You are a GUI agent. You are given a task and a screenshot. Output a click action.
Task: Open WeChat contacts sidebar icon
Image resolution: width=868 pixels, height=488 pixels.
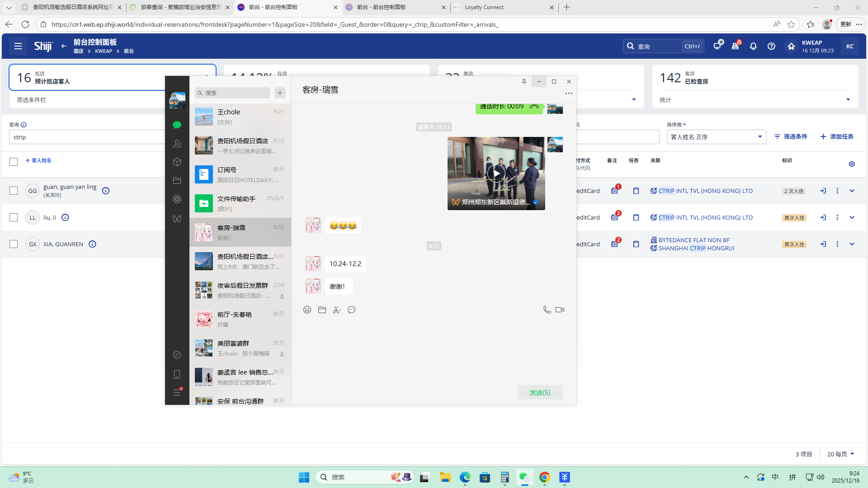(177, 144)
